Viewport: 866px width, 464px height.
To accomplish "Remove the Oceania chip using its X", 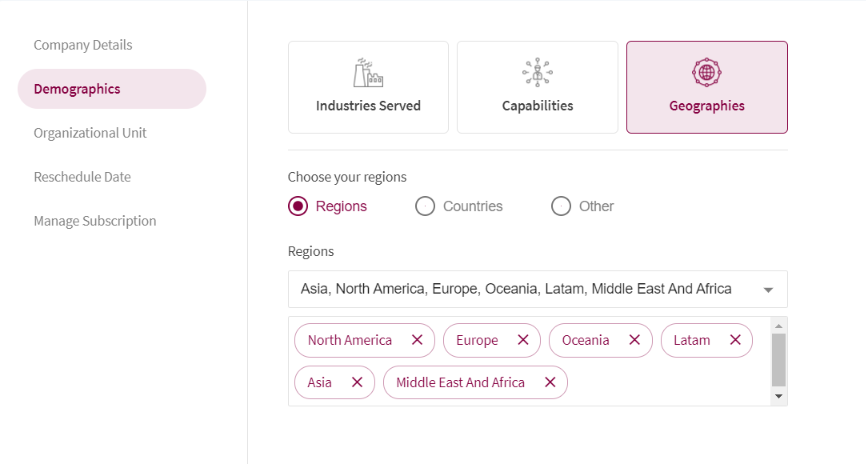I will (x=635, y=340).
